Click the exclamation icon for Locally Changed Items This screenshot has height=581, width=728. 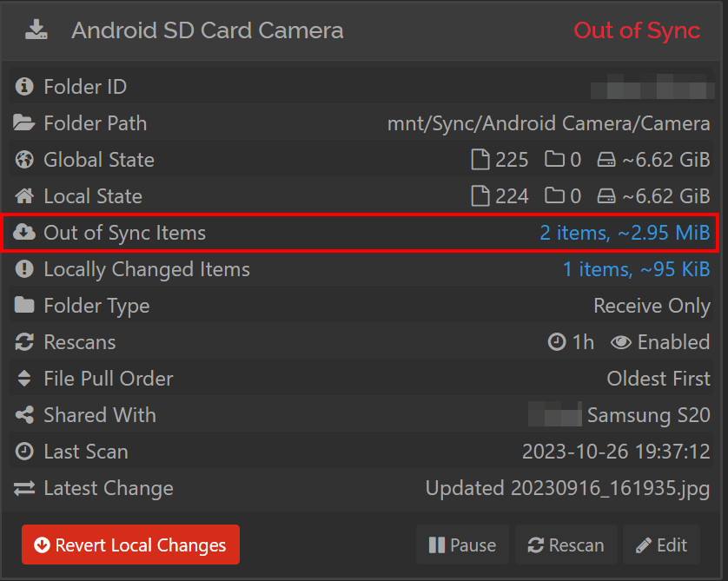(x=24, y=268)
